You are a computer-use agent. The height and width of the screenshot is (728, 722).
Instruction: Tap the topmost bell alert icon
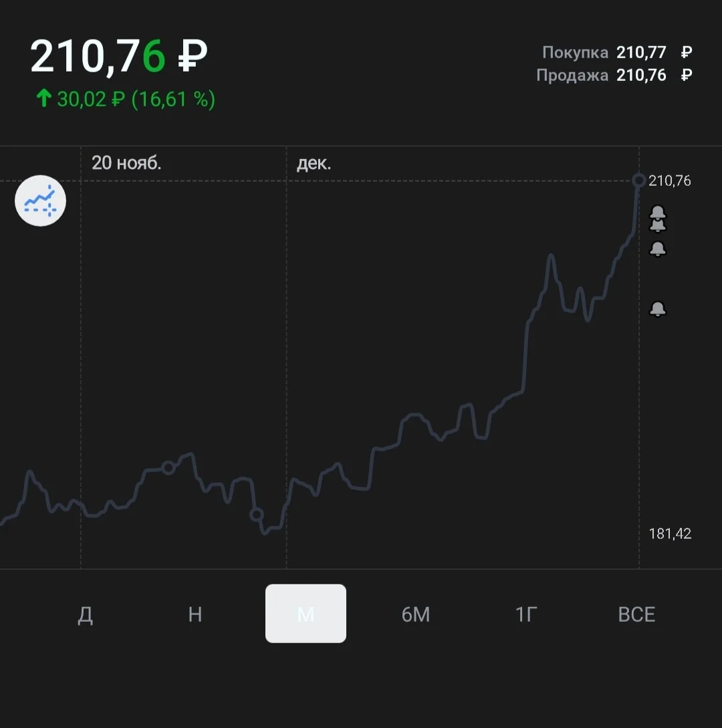[657, 213]
